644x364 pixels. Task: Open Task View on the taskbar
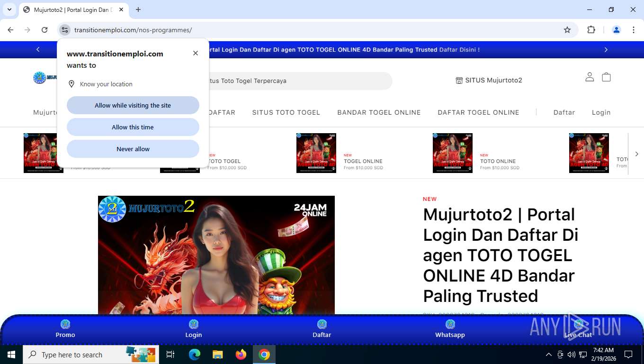tap(170, 355)
